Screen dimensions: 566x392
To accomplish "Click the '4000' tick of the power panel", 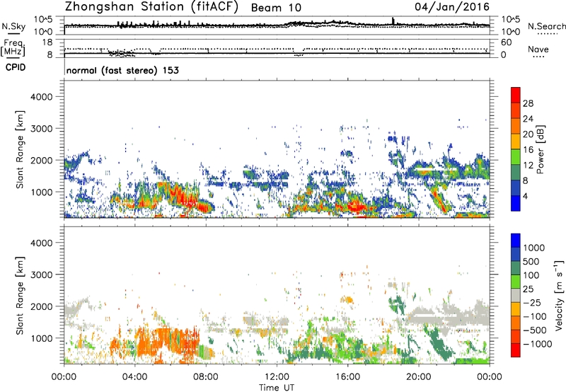I will pos(42,97).
